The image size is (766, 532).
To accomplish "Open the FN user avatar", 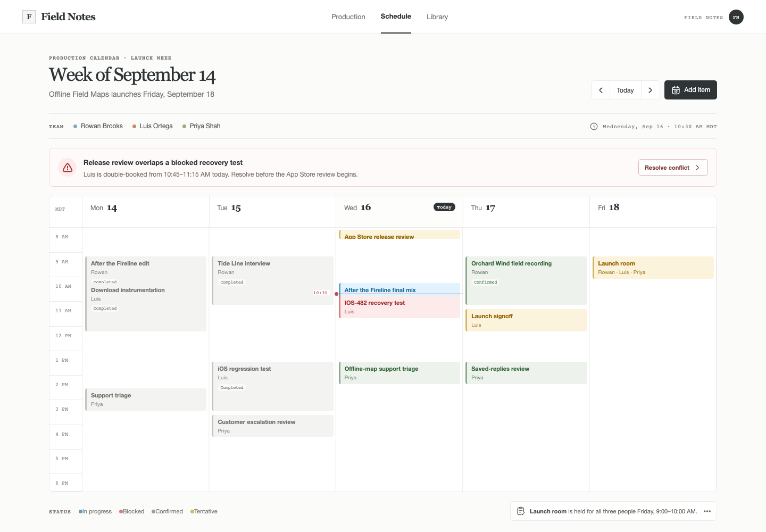I will coord(736,17).
